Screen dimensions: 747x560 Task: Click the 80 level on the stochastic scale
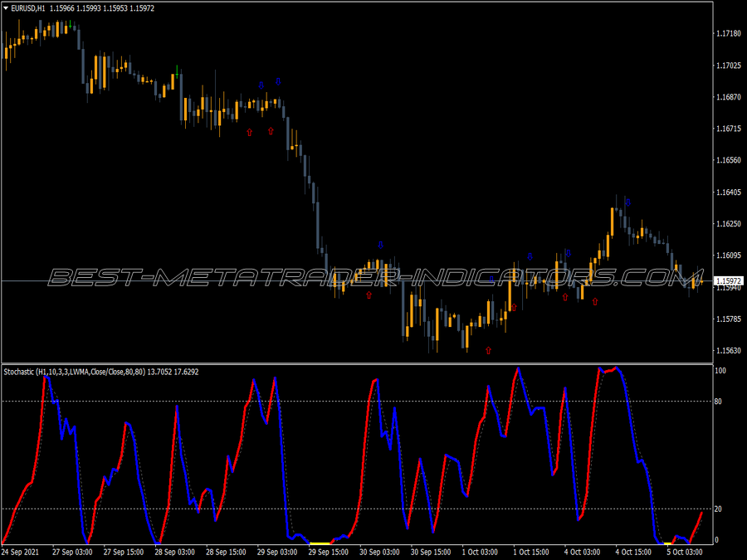[719, 402]
